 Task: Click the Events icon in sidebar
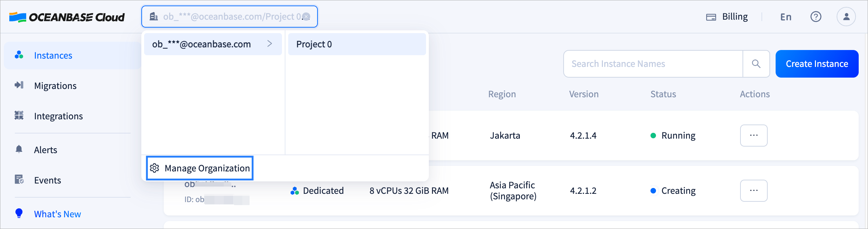(19, 180)
